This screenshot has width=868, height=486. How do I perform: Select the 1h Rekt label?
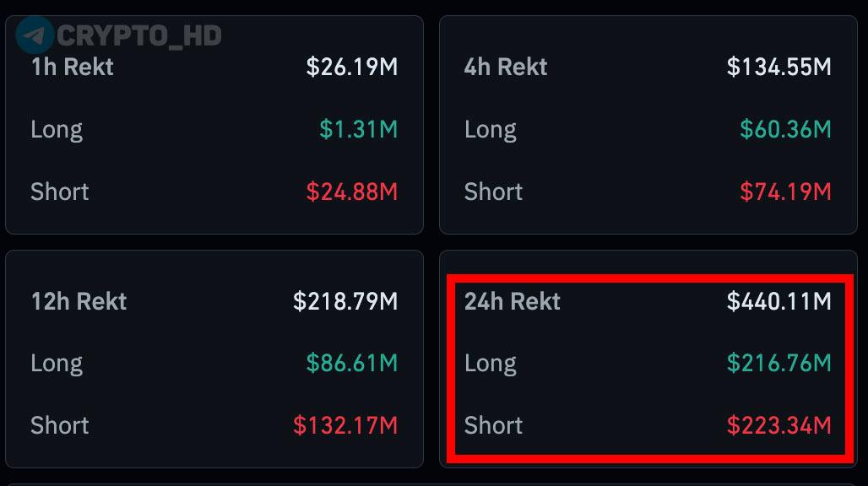coord(72,67)
